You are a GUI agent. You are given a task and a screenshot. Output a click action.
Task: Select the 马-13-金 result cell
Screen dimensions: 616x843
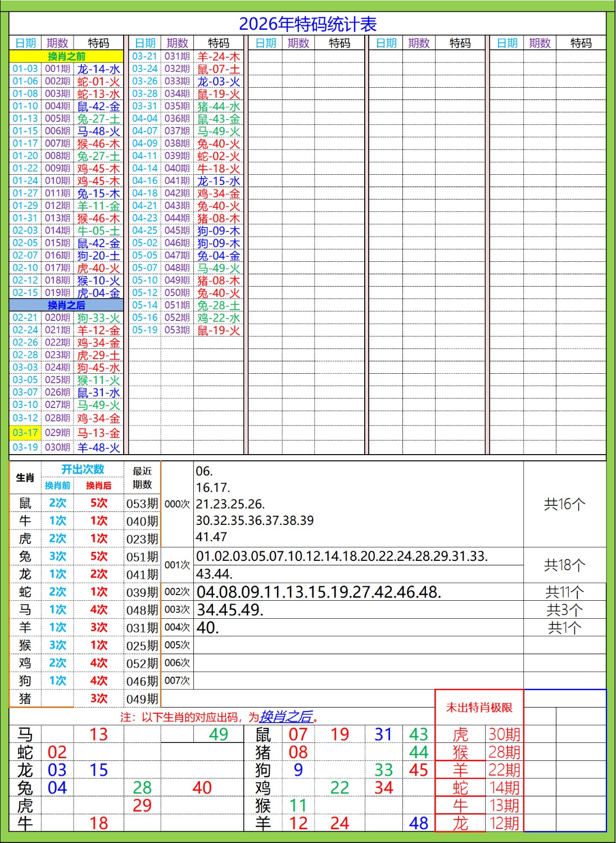click(x=99, y=433)
